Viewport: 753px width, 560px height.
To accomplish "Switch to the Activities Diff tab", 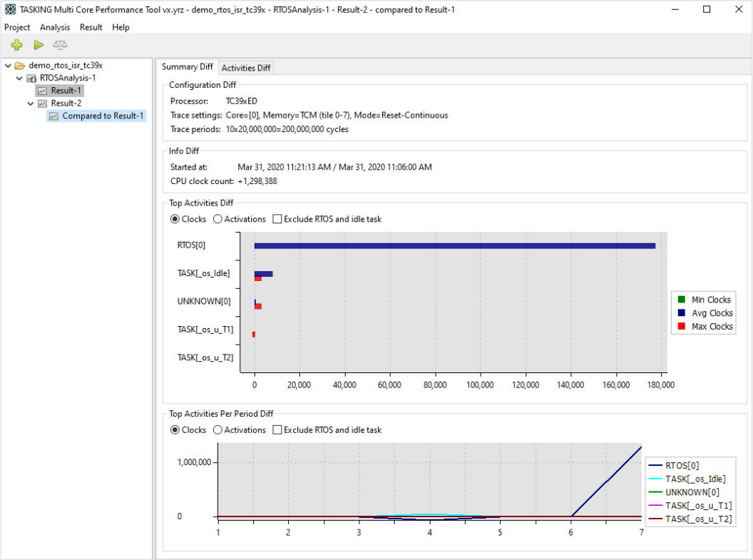I will pos(246,68).
